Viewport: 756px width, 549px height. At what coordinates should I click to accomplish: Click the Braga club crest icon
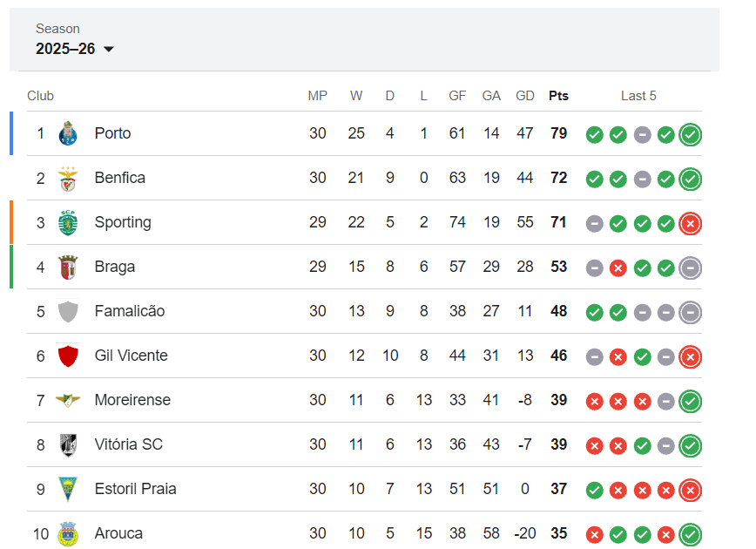[x=68, y=268]
